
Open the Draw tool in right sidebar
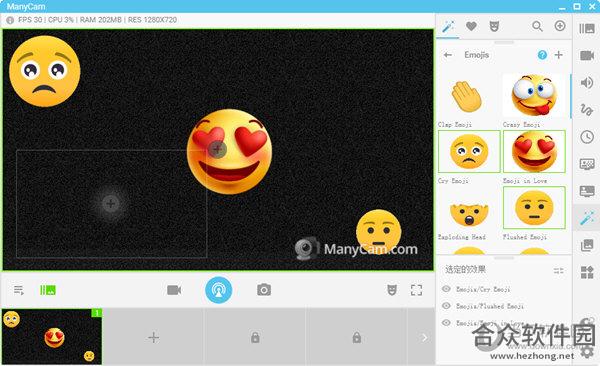point(587,110)
